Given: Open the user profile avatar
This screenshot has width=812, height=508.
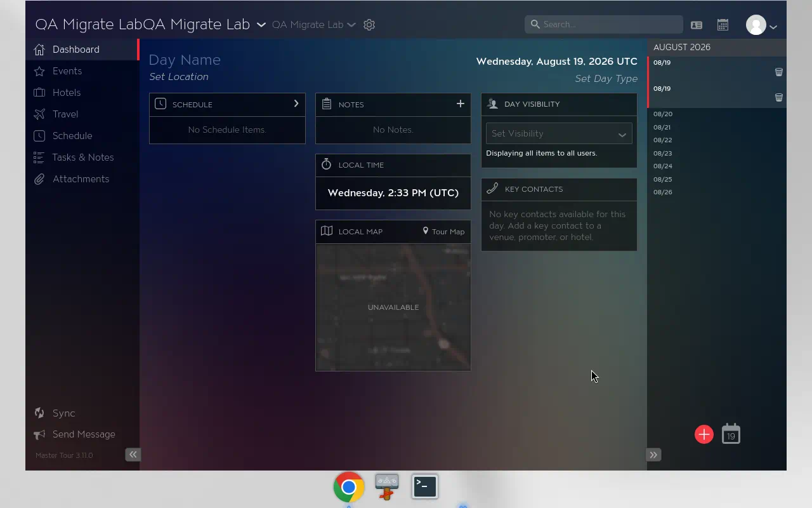Looking at the screenshot, I should (756, 25).
